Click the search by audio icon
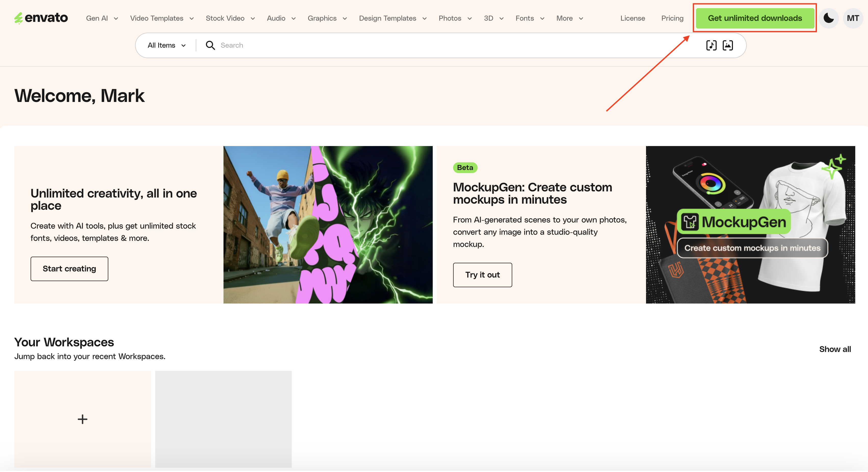Screen dimensions: 868x472 711,45
